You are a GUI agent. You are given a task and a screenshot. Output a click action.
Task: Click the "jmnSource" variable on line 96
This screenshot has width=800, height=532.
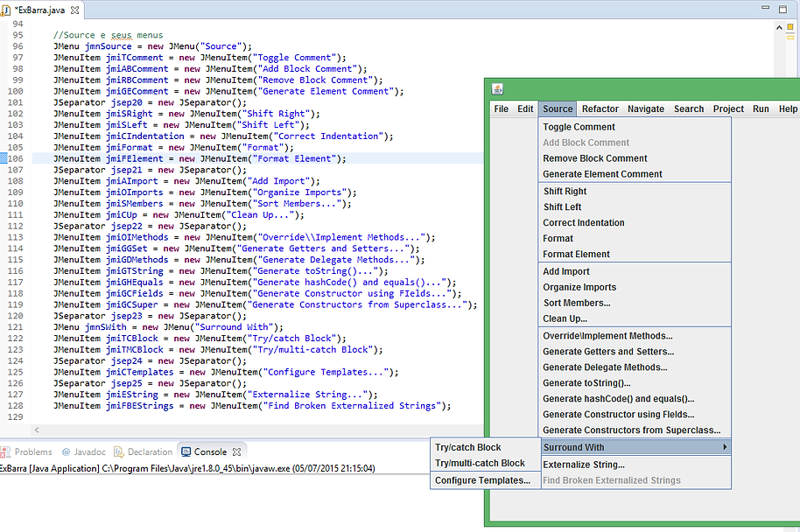point(109,46)
